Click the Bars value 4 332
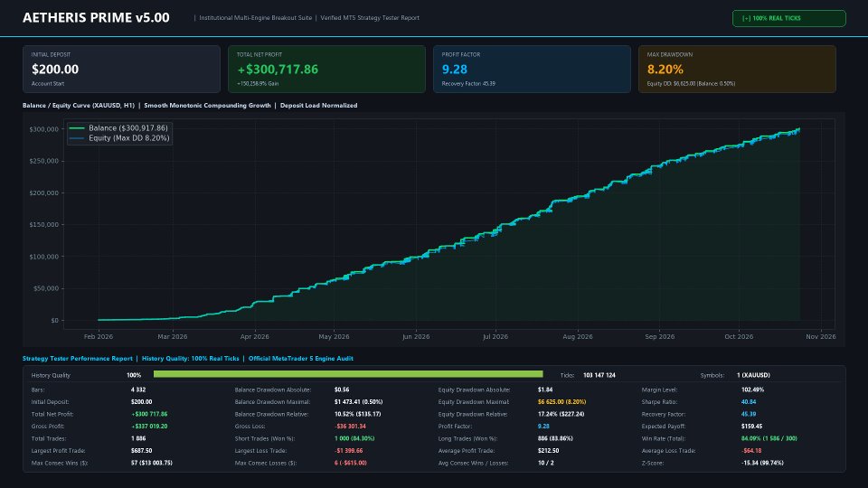 (x=138, y=389)
